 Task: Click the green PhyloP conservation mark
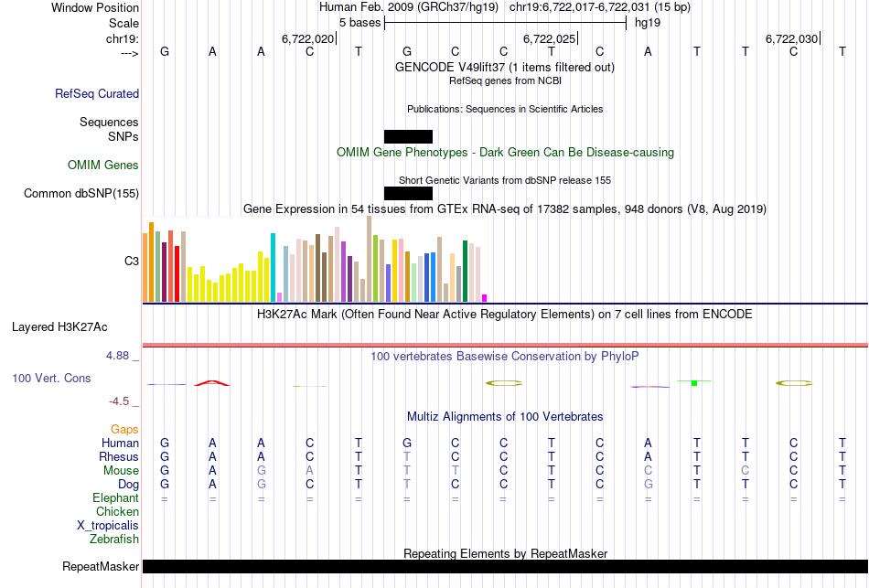[x=694, y=382]
